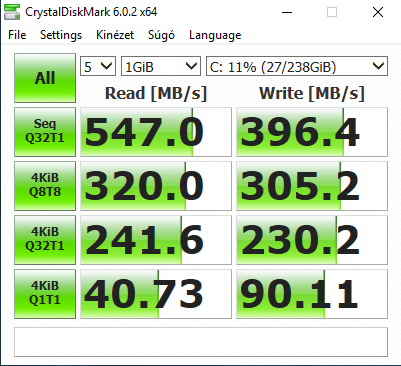
Task: Open the Language menu
Action: [x=215, y=35]
